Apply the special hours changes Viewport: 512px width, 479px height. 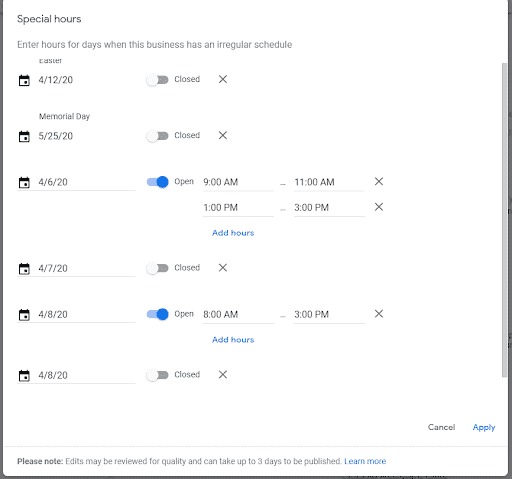click(x=484, y=427)
